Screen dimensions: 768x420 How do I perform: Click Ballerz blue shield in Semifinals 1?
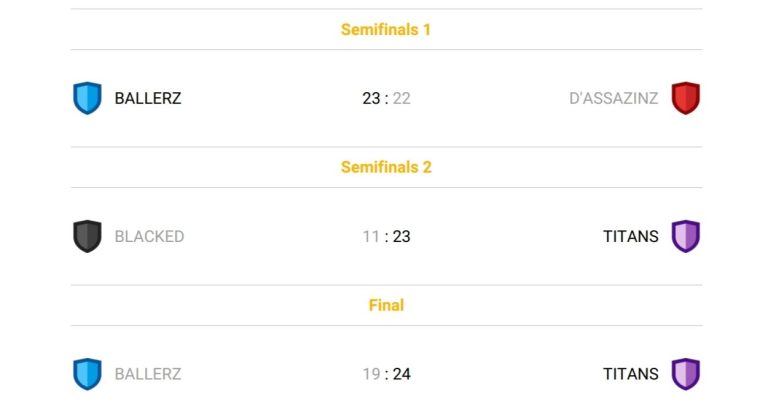pos(87,98)
